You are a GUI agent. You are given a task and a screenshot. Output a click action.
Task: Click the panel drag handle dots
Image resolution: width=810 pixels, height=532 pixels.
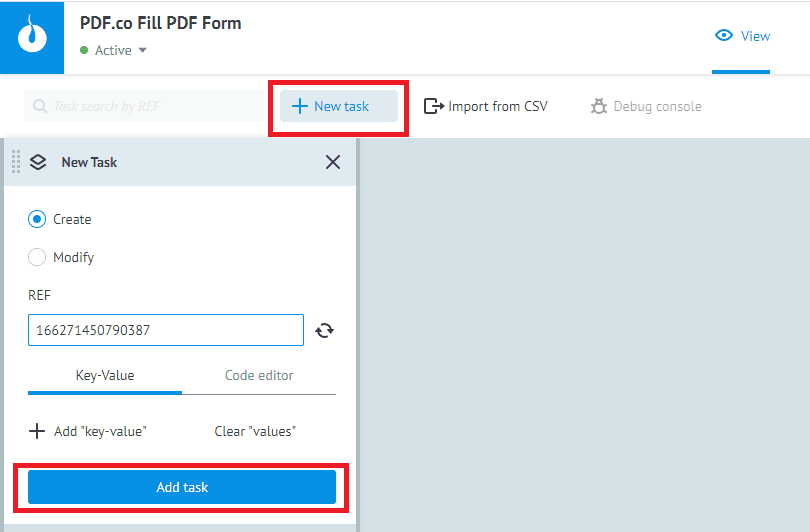click(15, 162)
